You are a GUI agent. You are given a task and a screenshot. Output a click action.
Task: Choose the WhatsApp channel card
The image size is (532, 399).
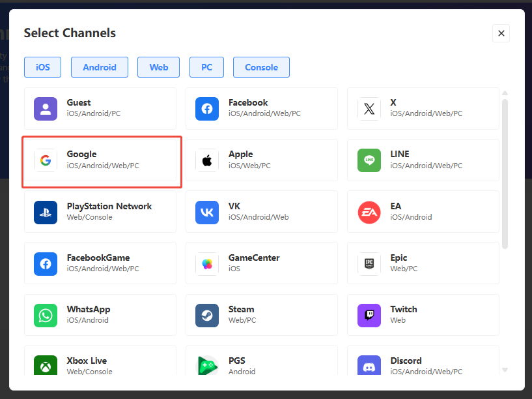pyautogui.click(x=100, y=315)
